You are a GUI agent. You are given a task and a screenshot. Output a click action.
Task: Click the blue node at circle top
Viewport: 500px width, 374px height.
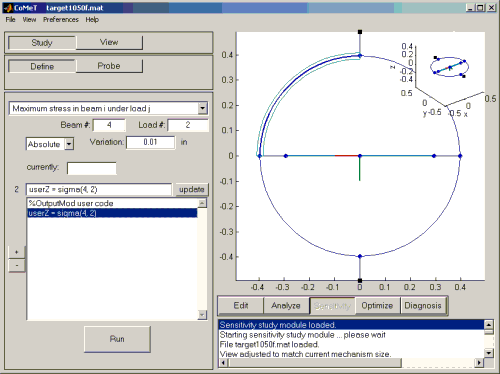click(360, 56)
